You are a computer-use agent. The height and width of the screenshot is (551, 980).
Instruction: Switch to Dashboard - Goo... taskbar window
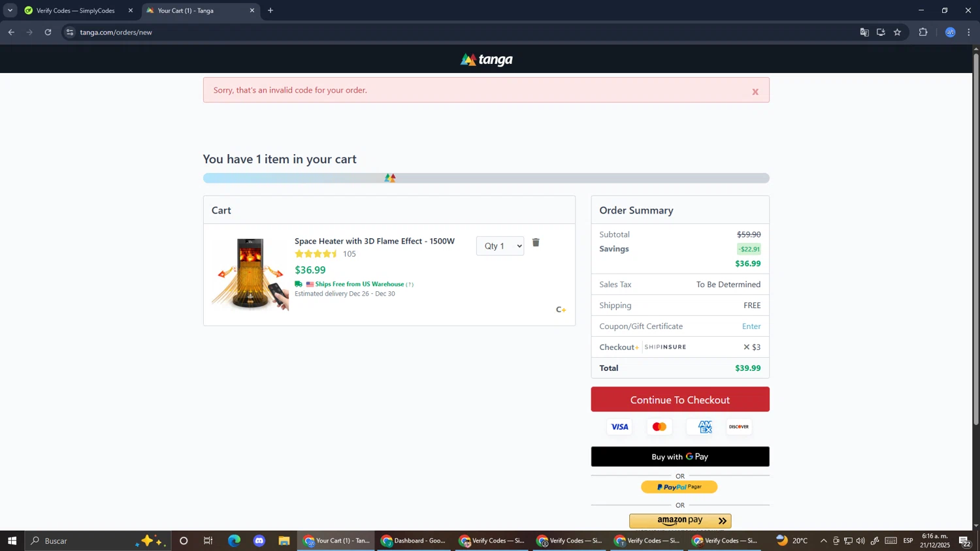tap(414, 541)
